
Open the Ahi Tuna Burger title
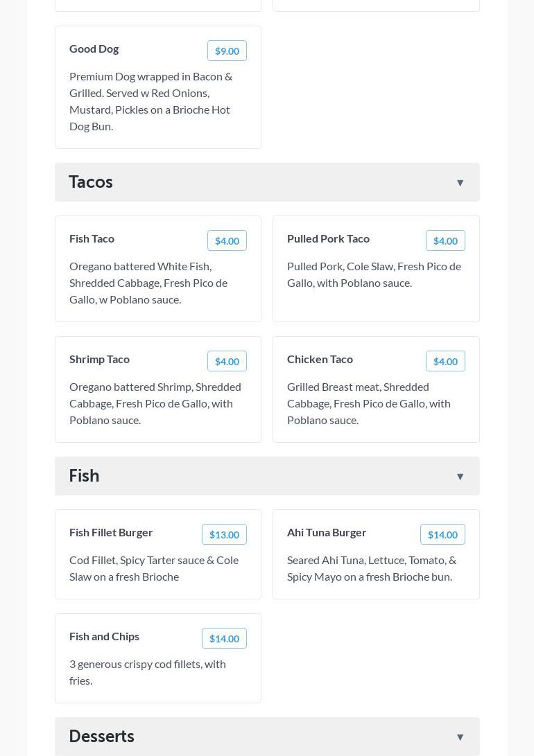point(327,532)
